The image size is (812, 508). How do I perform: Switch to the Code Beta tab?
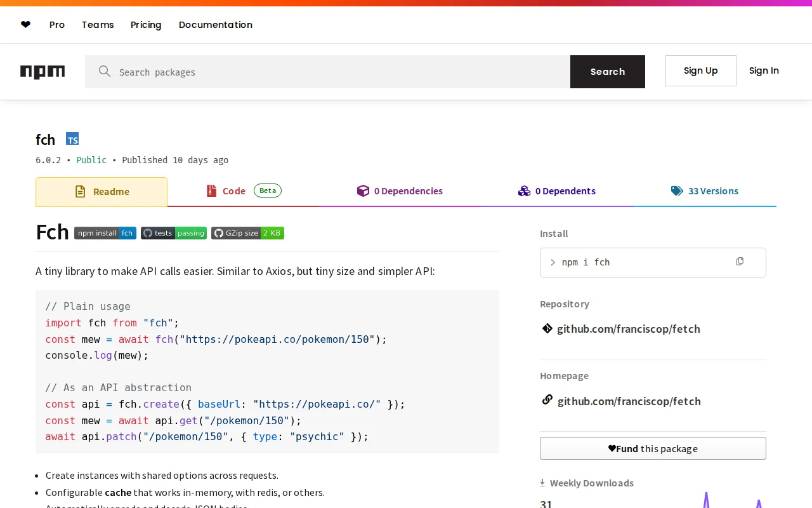point(244,191)
